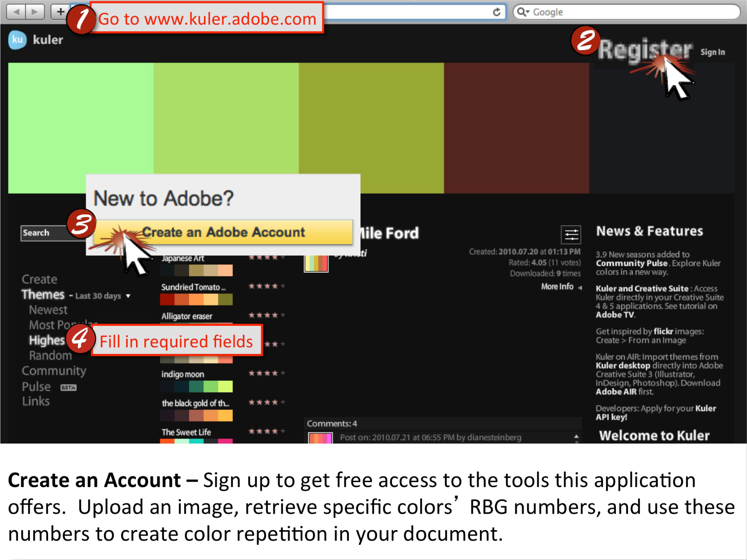The image size is (747, 560).
Task: Select the Japanese Art theme
Action: 183,258
